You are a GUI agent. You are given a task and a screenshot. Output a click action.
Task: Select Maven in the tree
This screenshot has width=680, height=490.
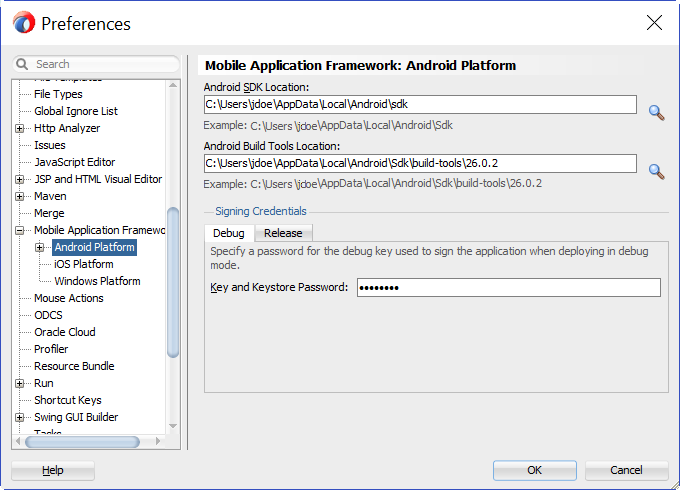point(50,196)
